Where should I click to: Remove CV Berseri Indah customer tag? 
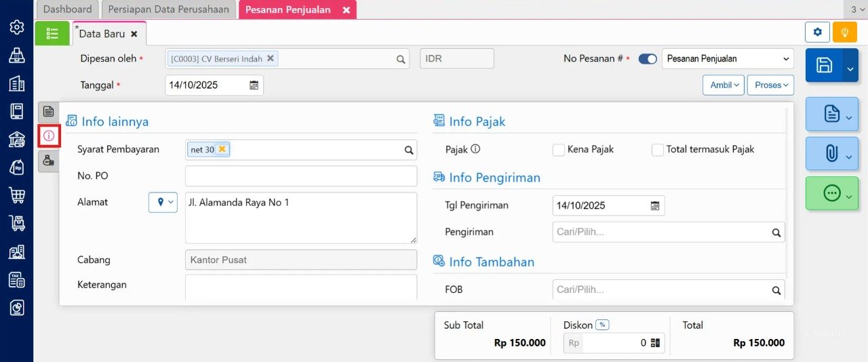pos(271,58)
